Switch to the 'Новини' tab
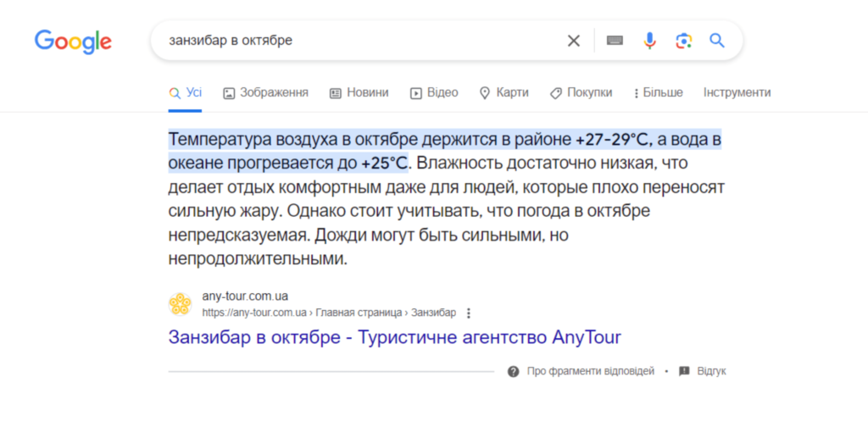 [x=359, y=93]
